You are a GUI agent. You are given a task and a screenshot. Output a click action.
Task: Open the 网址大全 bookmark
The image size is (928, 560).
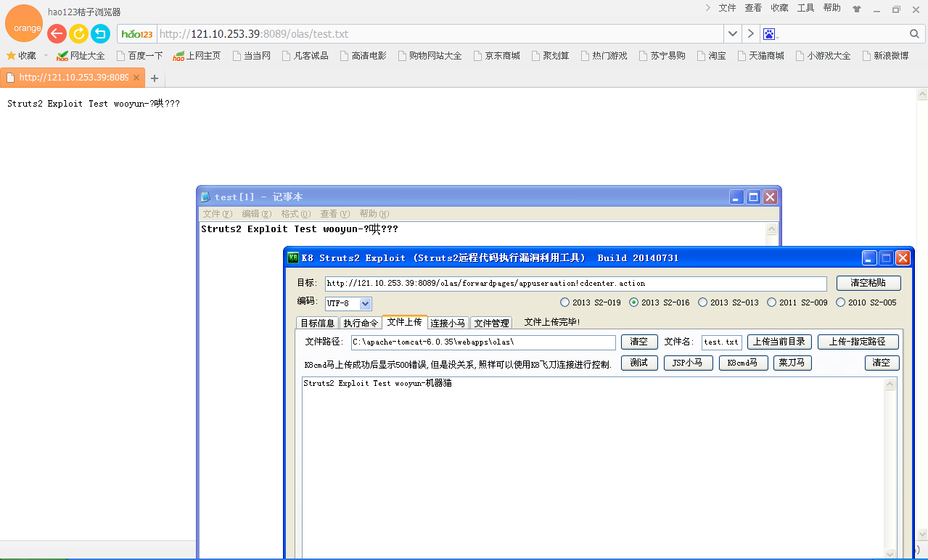pyautogui.click(x=81, y=56)
